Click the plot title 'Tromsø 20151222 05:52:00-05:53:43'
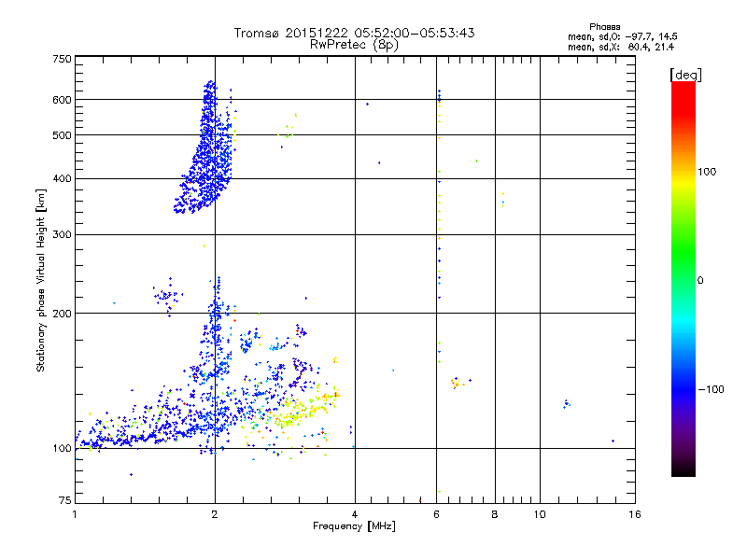Viewport: 747px width, 560px height. click(354, 33)
